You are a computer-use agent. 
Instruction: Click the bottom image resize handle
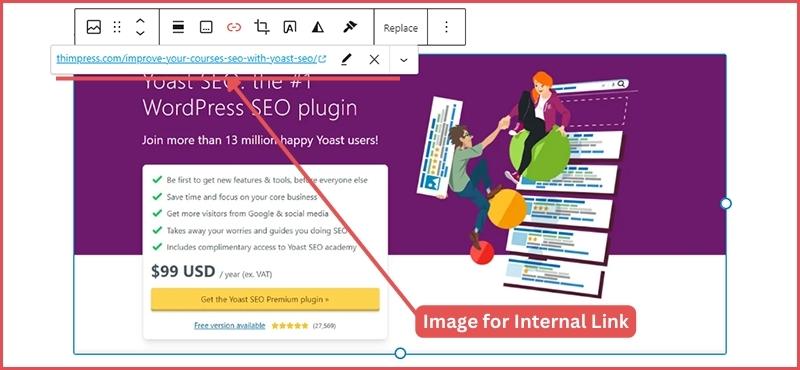coord(401,353)
